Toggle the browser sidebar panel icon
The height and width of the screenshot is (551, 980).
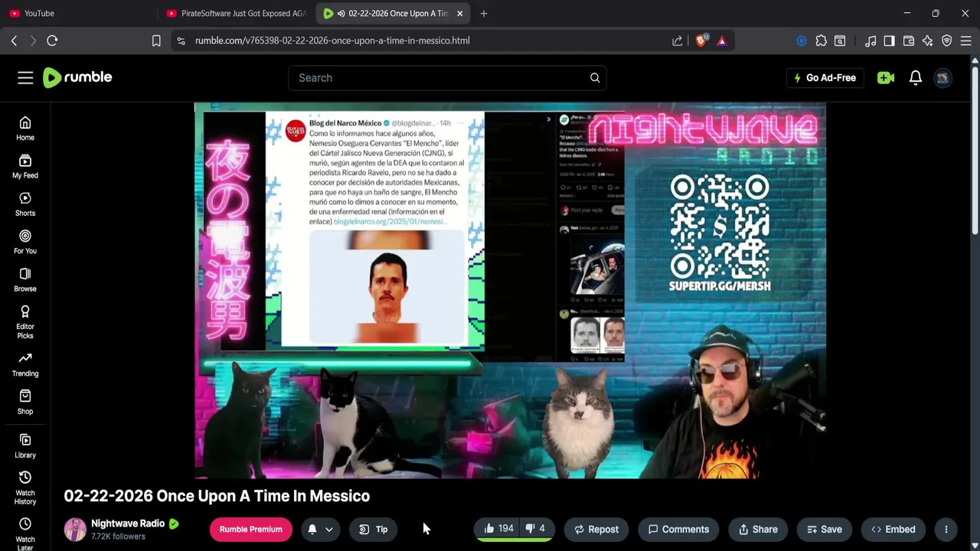[889, 41]
